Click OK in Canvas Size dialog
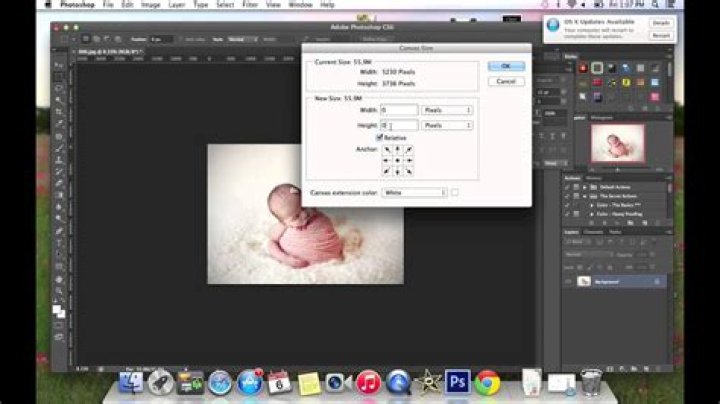Screen dimensions: 720x404 [x=505, y=67]
